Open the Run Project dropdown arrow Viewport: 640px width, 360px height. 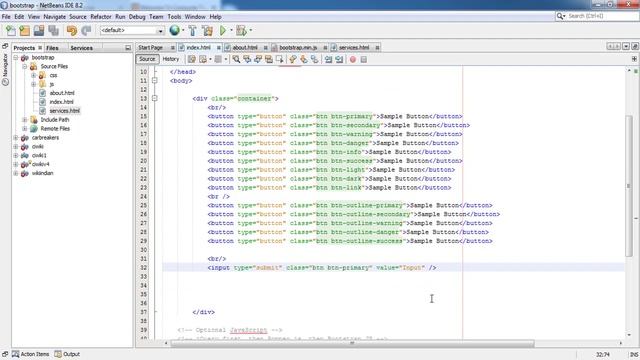tap(231, 30)
